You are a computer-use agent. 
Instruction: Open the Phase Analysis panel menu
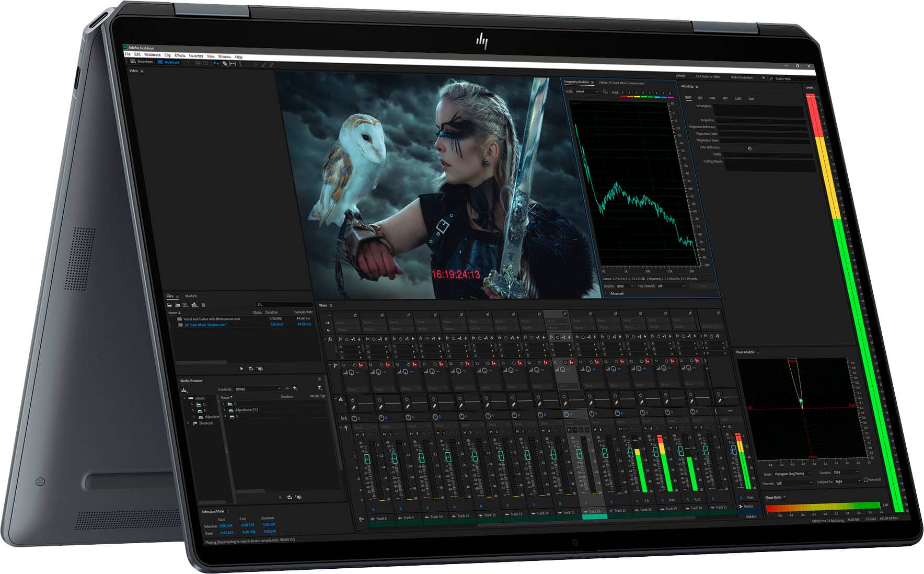click(x=758, y=352)
